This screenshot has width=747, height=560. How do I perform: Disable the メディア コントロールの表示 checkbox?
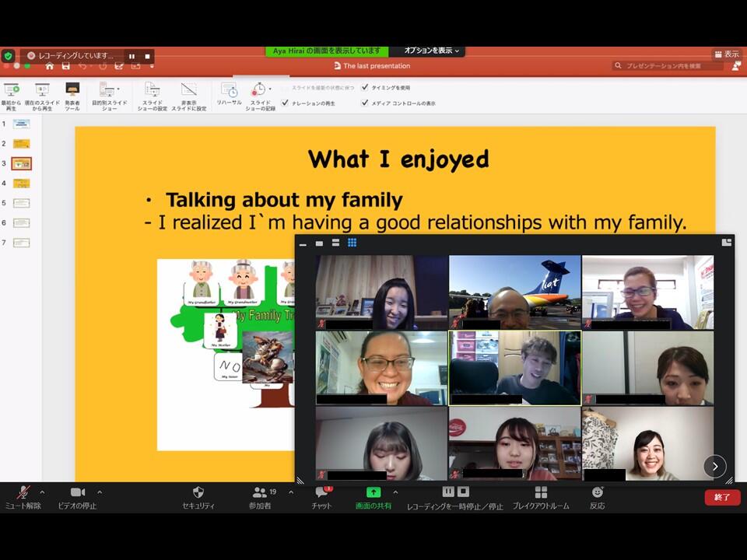tap(365, 103)
